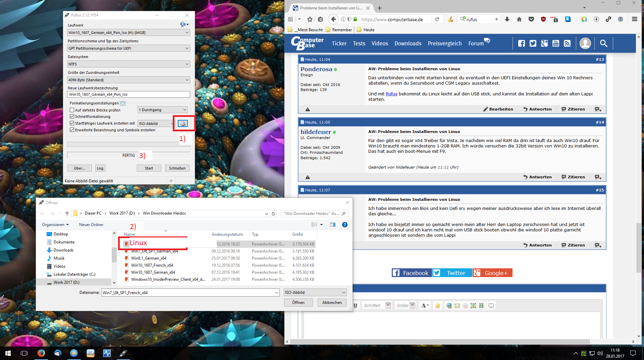Click the help question mark in Öffnen dialog
The image size is (644, 360).
(x=345, y=225)
